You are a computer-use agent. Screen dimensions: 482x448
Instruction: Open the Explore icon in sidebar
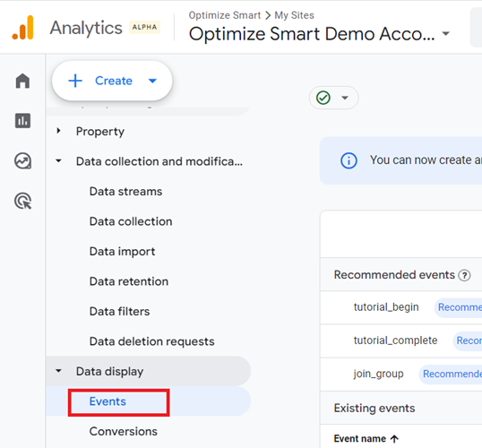(x=22, y=160)
